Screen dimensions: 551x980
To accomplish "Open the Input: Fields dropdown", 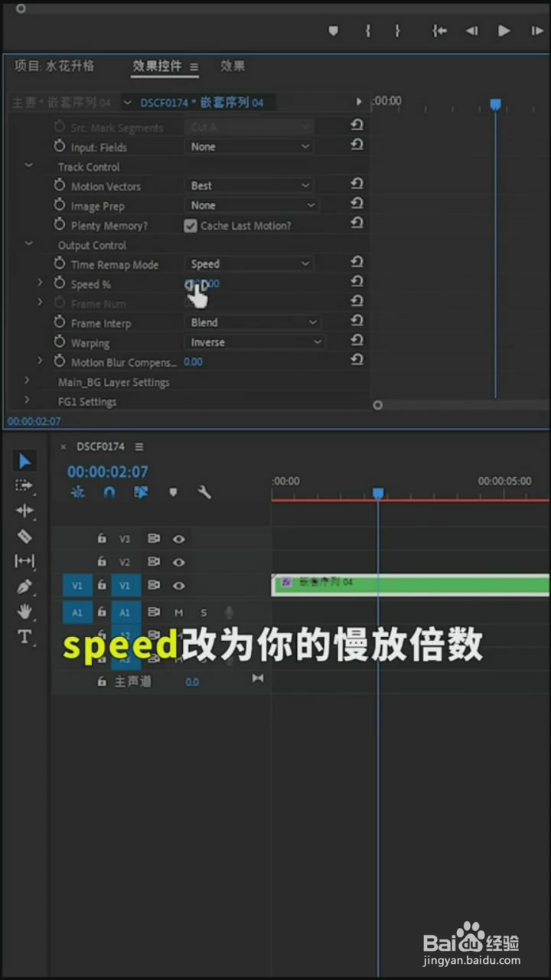I will click(249, 146).
